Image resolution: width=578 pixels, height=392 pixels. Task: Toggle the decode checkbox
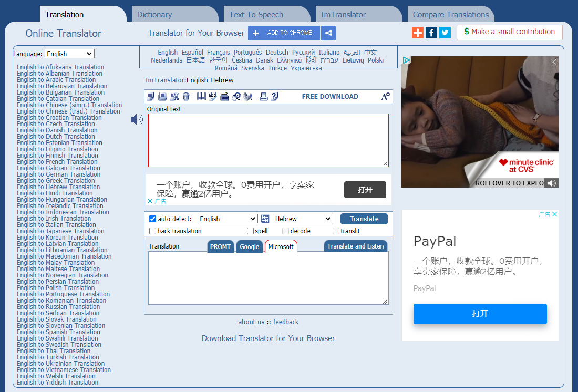pyautogui.click(x=285, y=231)
